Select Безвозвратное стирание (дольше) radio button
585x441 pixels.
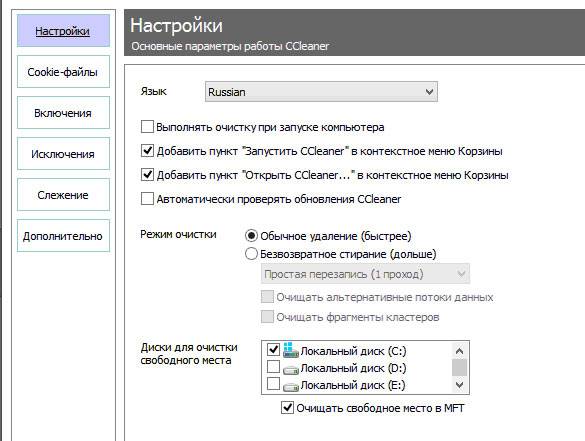pos(251,254)
